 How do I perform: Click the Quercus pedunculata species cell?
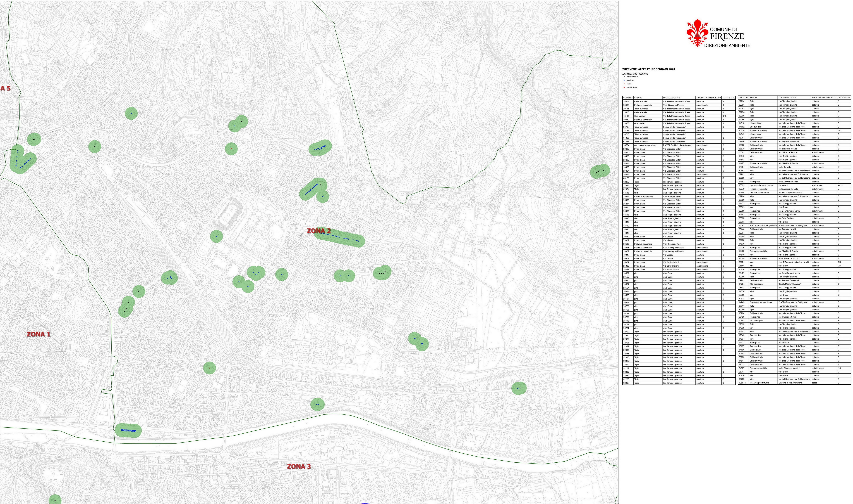[x=763, y=193]
